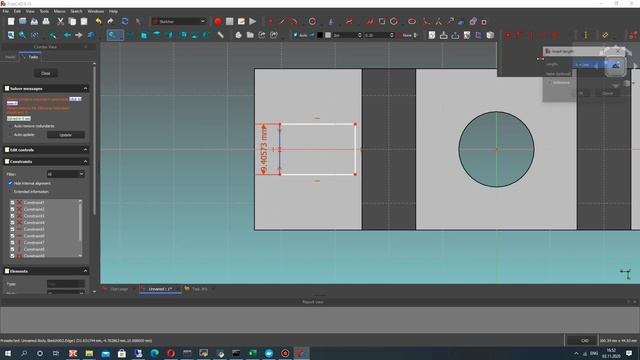Switch to the Model tab
This screenshot has height=360, width=640.
10,57
